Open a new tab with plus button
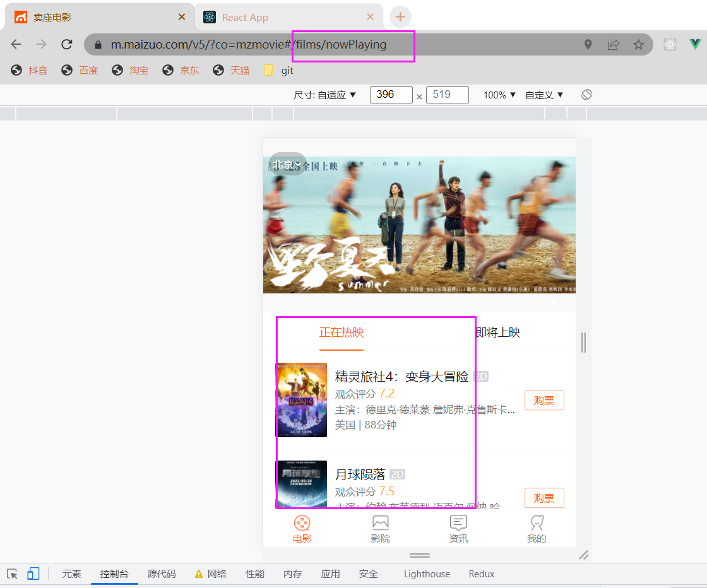Image resolution: width=707 pixels, height=588 pixels. (x=400, y=17)
